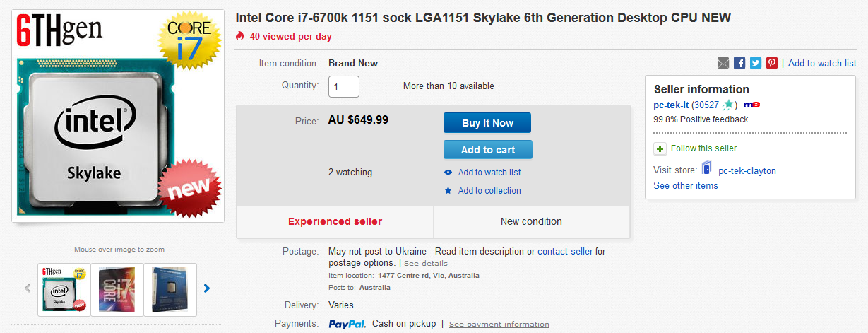The width and height of the screenshot is (868, 333).
Task: Click the green Follow this seller plus icon
Action: (660, 148)
